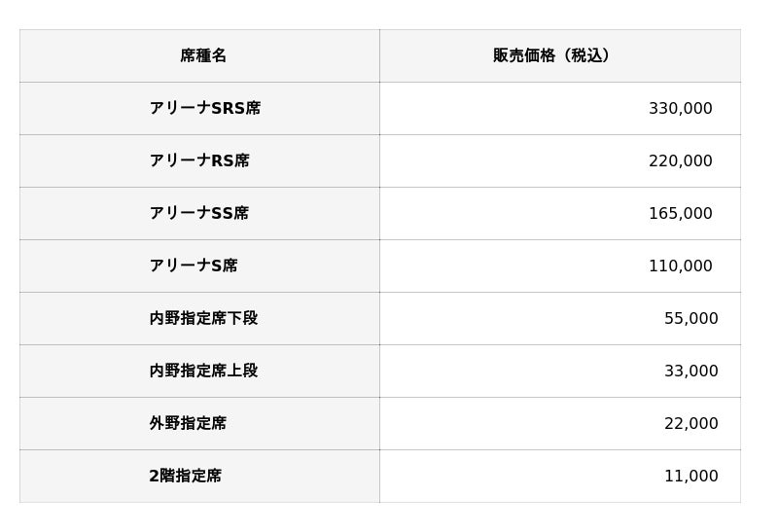Pick the 2階指定席 seat name cell

pyautogui.click(x=185, y=477)
